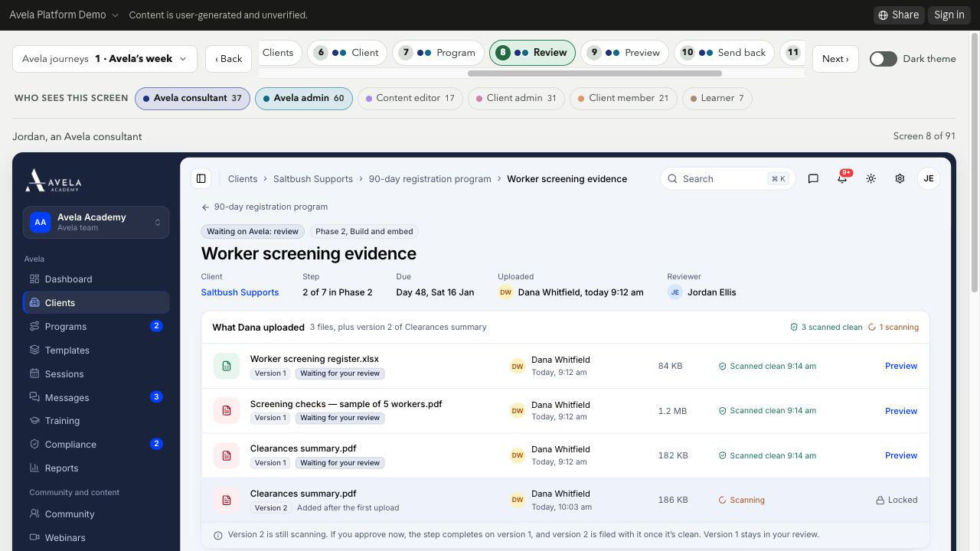Toggle the Client admin role filter
This screenshot has width=980, height=551.
[517, 98]
